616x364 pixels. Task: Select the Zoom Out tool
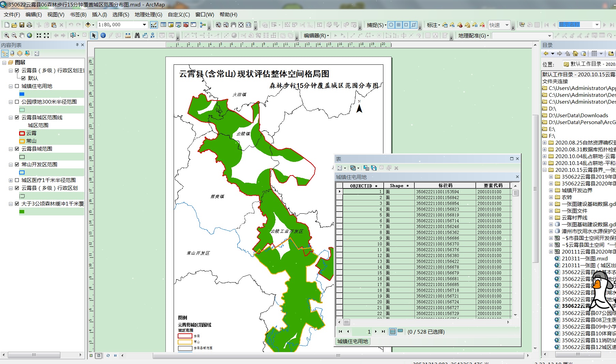coord(14,35)
